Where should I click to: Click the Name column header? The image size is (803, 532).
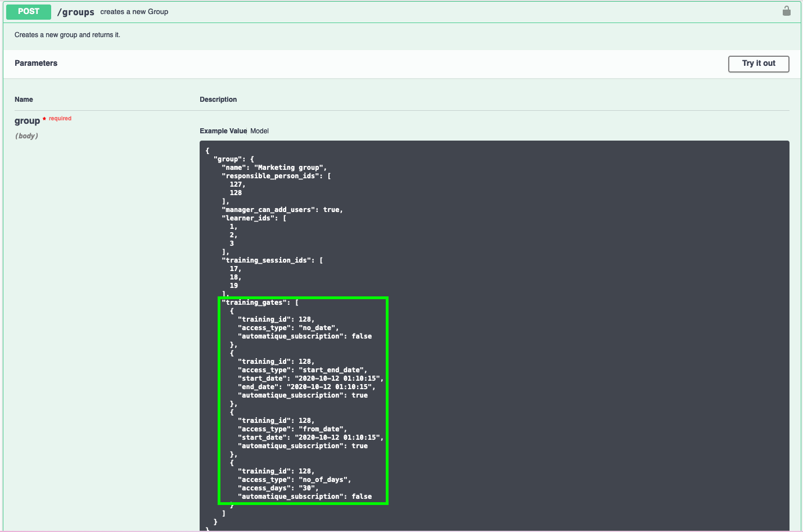point(24,100)
